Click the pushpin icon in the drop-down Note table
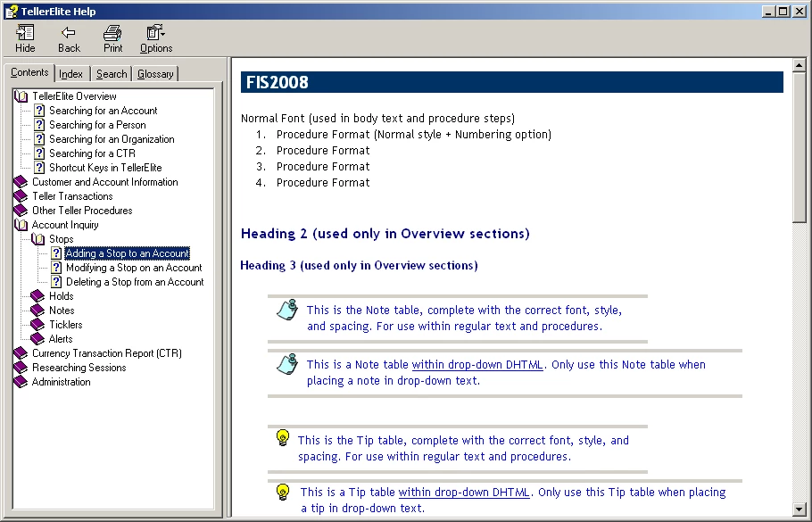 coord(287,364)
